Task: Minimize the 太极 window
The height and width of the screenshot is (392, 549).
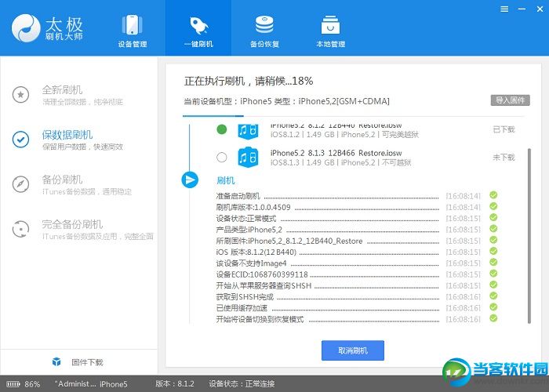Action: tap(522, 9)
